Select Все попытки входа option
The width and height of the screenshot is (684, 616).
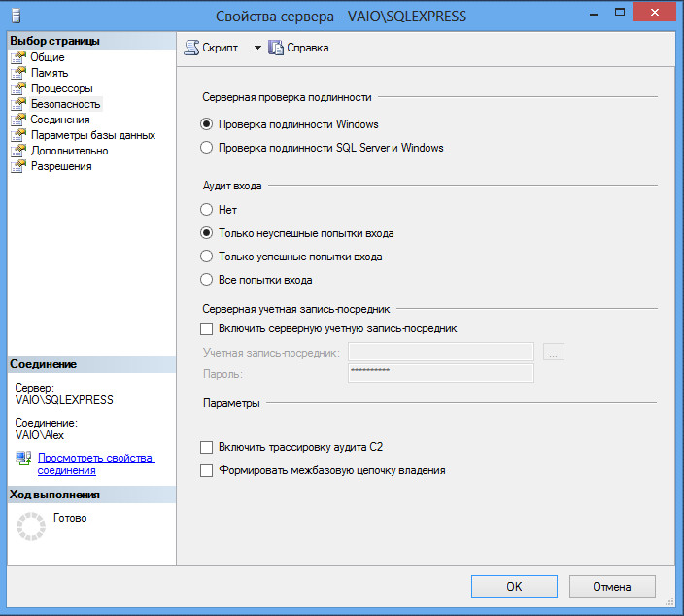(x=206, y=280)
